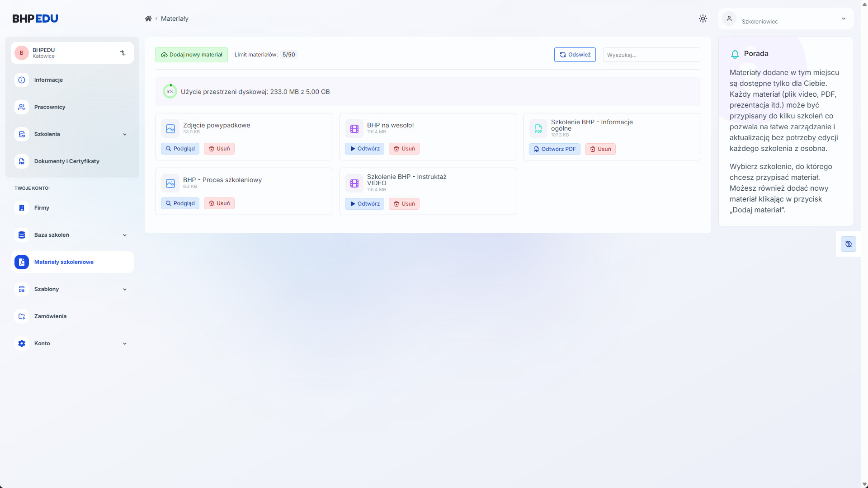Expand the Baza szkoleń menu
The height and width of the screenshot is (488, 868).
[125, 235]
